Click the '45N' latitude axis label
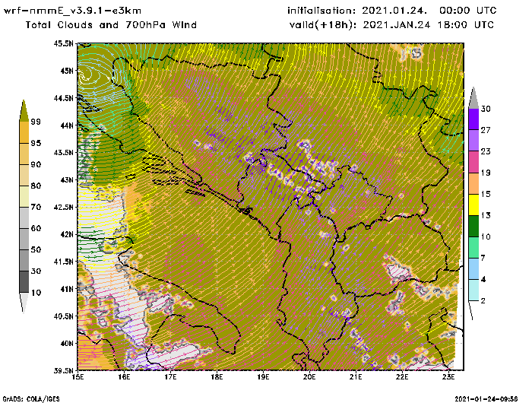This screenshot has height=403, width=532. coord(67,71)
